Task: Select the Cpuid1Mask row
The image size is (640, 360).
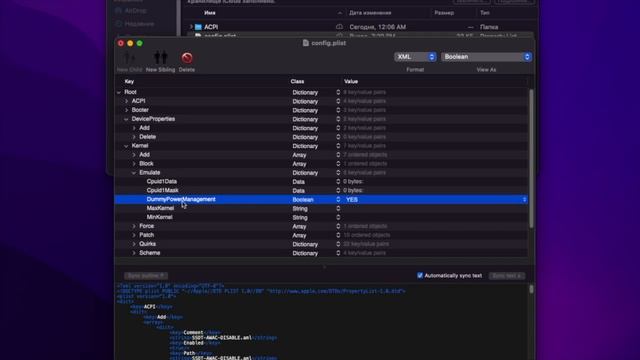Action: click(322, 191)
